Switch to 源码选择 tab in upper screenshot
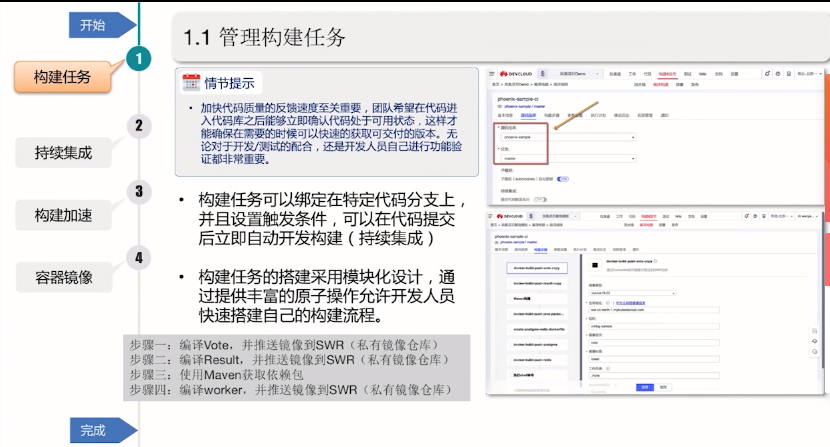Screen dimensions: 830x447 (x=528, y=115)
